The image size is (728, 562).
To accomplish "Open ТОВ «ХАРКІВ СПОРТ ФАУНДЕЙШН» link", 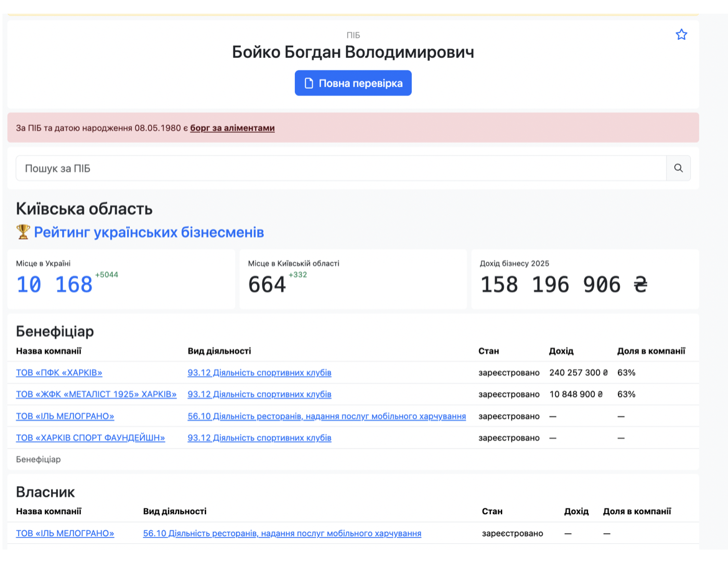I will click(91, 438).
